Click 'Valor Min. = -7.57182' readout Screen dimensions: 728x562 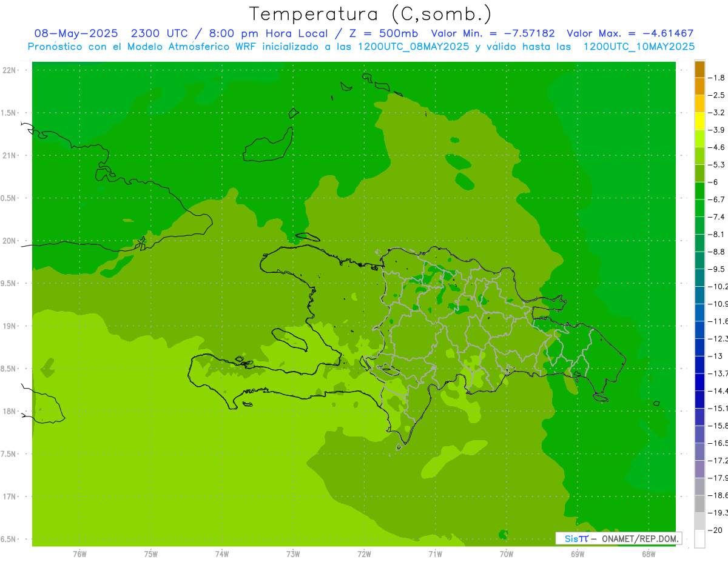[493, 33]
